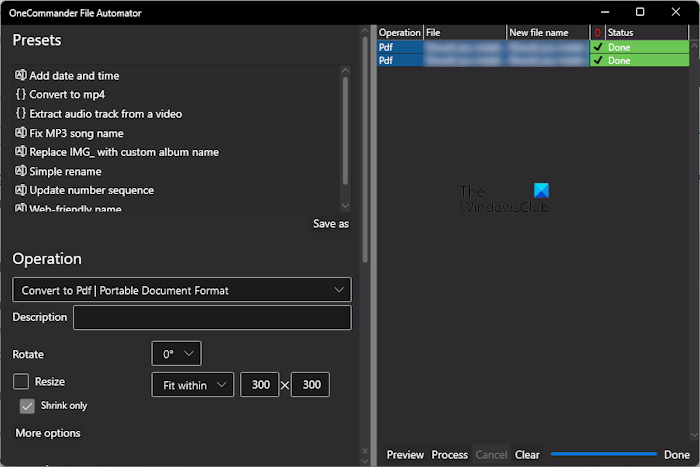Pick the Fix MP3 song name preset
This screenshot has width=700, height=467.
[76, 133]
